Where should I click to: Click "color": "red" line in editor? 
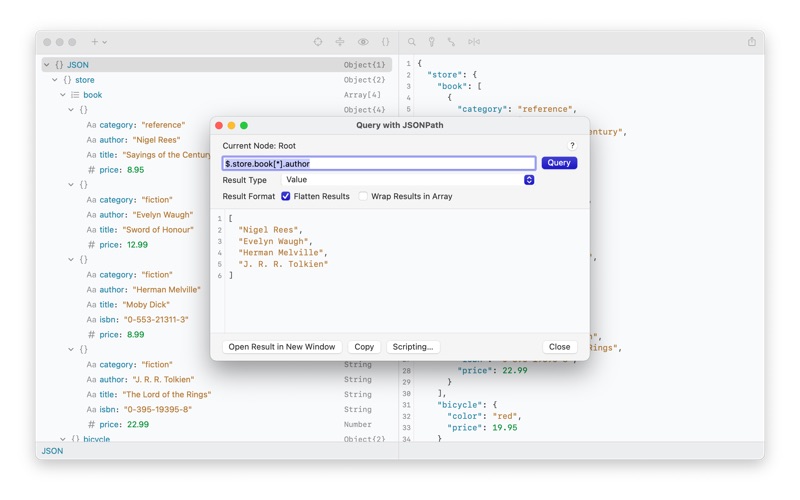(x=482, y=416)
